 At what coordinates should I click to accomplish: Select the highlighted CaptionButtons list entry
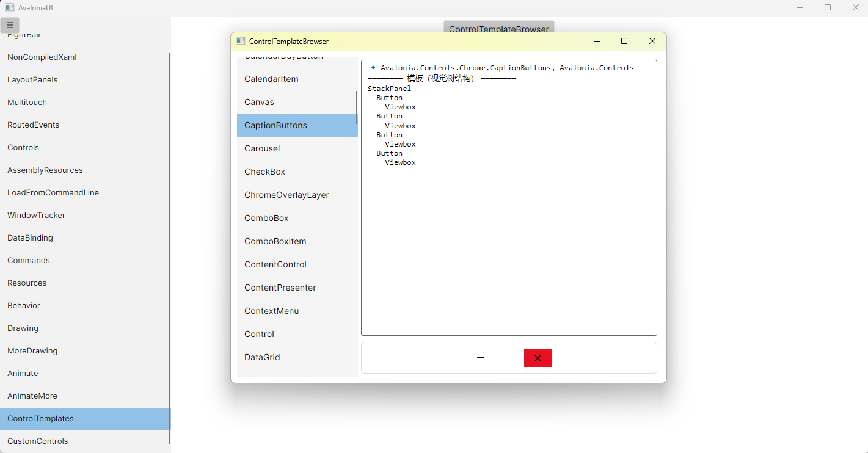pyautogui.click(x=297, y=126)
